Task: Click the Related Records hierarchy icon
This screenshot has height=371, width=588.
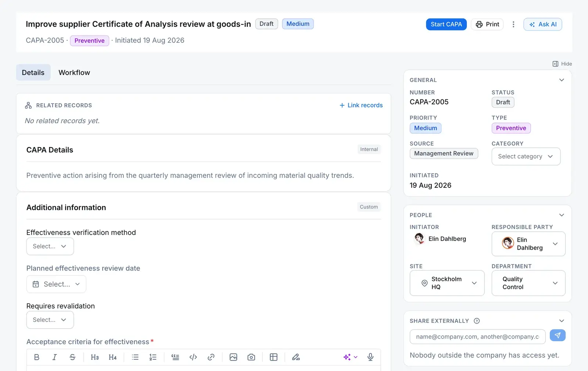Action: pyautogui.click(x=28, y=105)
